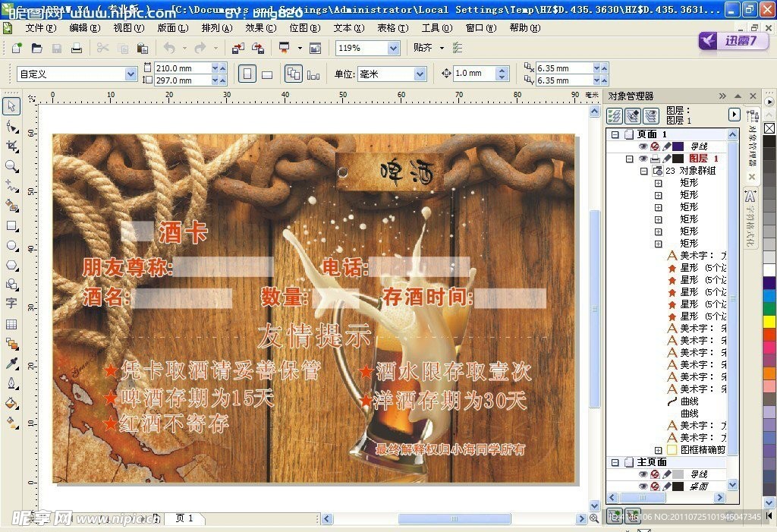Collapse the 图层 1 tree node

click(x=629, y=159)
